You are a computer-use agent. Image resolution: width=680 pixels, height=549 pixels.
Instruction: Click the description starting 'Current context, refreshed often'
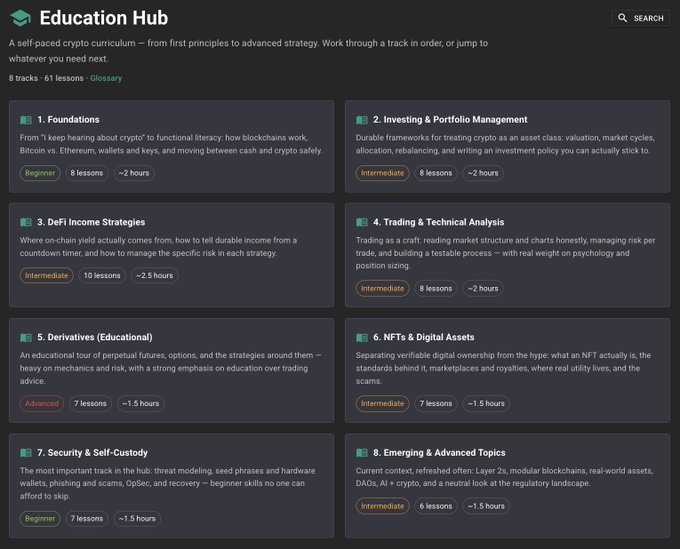click(x=504, y=477)
